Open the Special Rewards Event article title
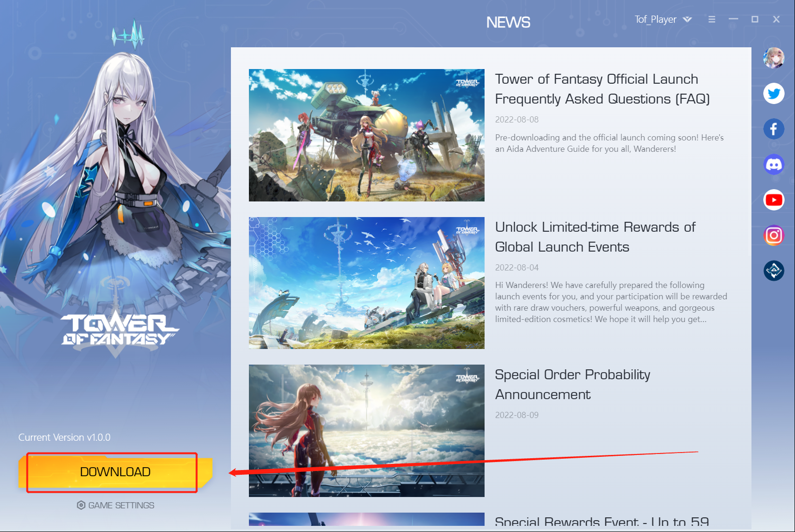The image size is (795, 532). (x=602, y=522)
